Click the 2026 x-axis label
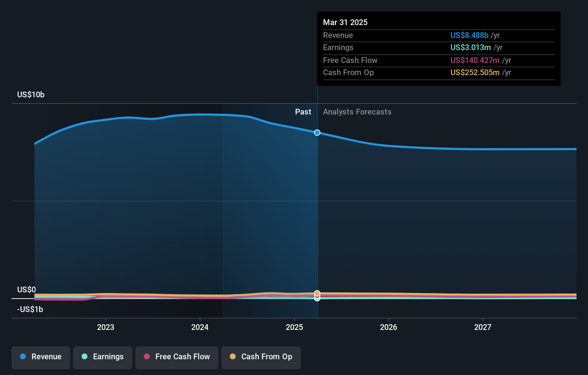Screen dimensions: 588x375 click(389, 327)
